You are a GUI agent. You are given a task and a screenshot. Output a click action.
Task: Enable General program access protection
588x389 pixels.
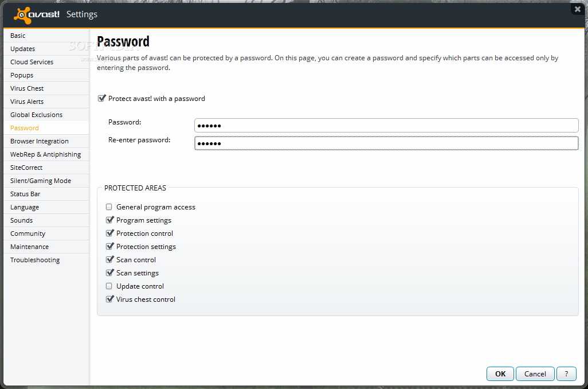(109, 207)
